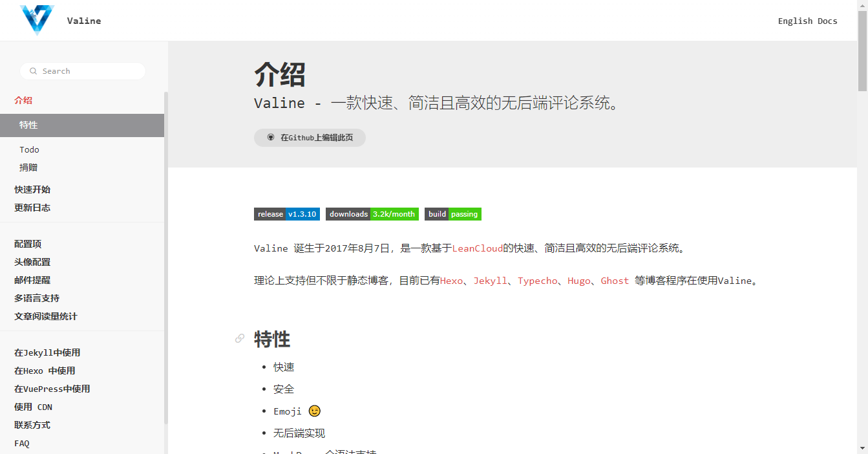
Task: Select 介绍 in the sidebar
Action: coord(23,100)
